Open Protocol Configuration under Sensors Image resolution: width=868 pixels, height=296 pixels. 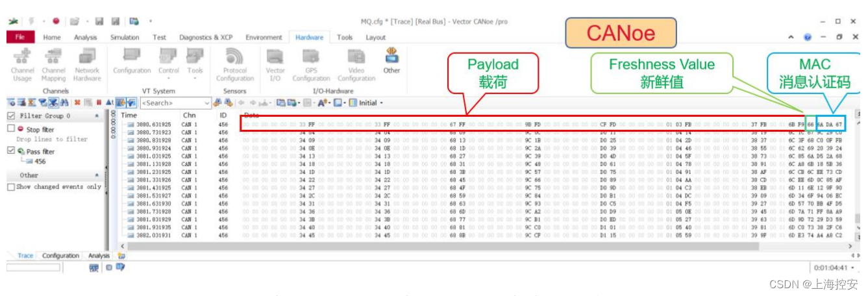(235, 64)
